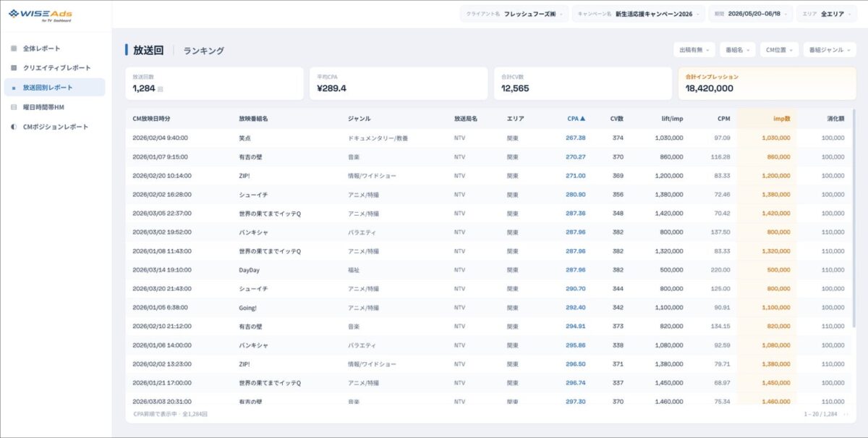Image resolution: width=868 pixels, height=438 pixels.
Task: Sort by 消化額 column header
Action: pyautogui.click(x=835, y=119)
